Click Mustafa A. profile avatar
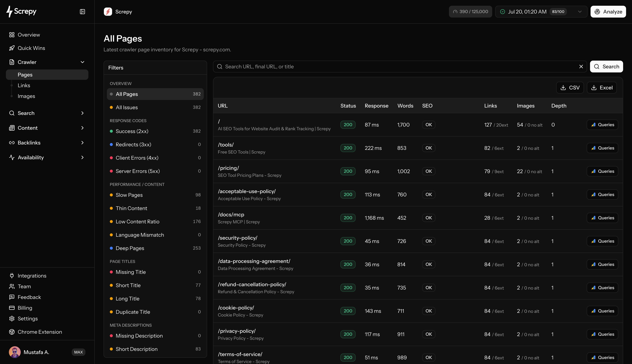Screen dimensions: 632x364 (x=15, y=352)
